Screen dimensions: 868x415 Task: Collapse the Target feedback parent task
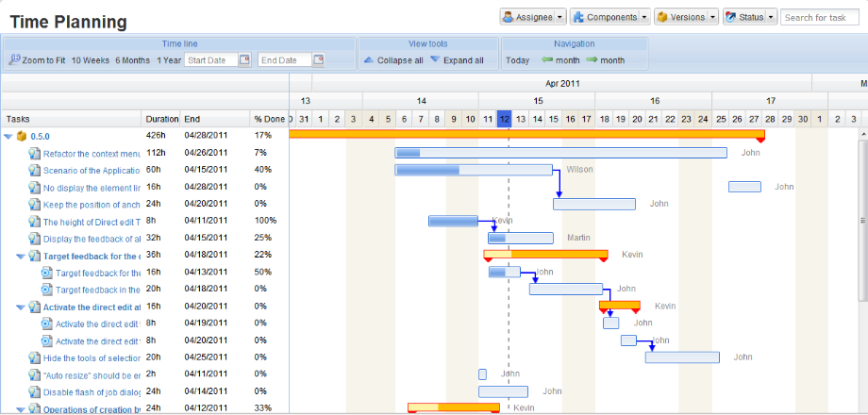pos(21,256)
